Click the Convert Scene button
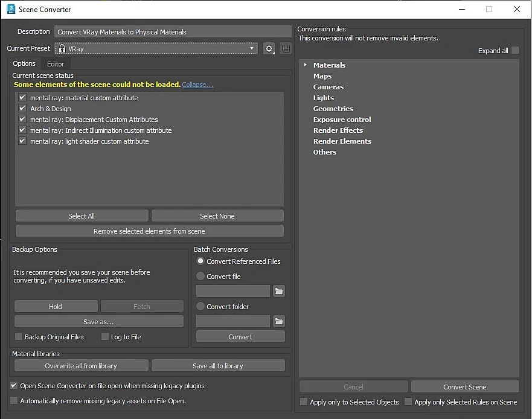This screenshot has height=419, width=532. 465,387
